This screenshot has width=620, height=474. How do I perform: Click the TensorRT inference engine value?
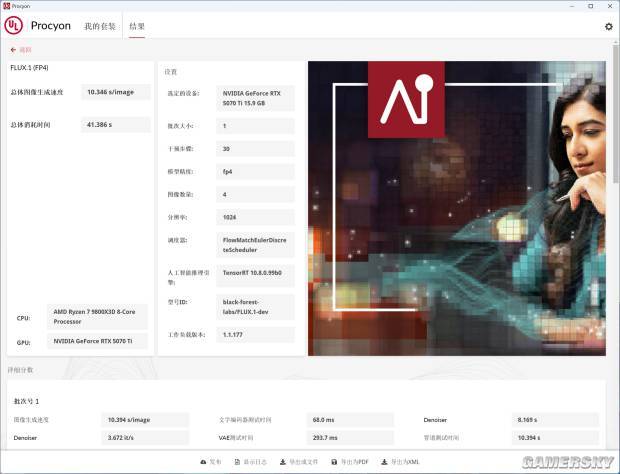click(255, 275)
